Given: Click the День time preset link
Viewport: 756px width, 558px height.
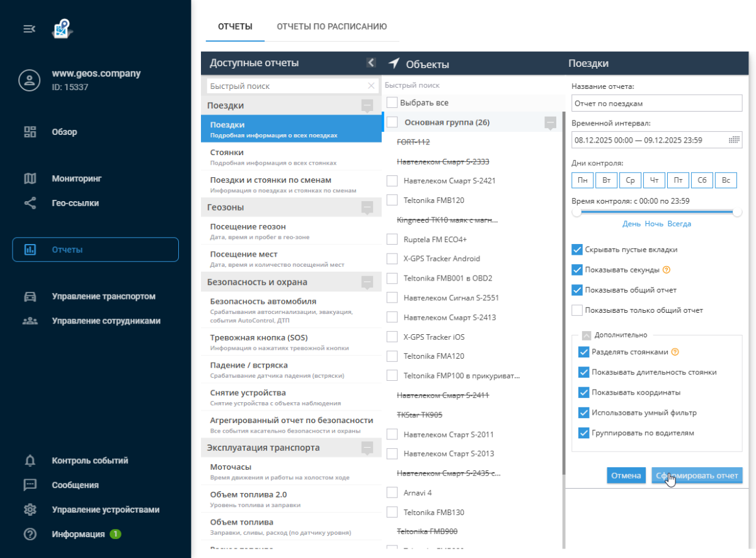Looking at the screenshot, I should click(x=631, y=224).
